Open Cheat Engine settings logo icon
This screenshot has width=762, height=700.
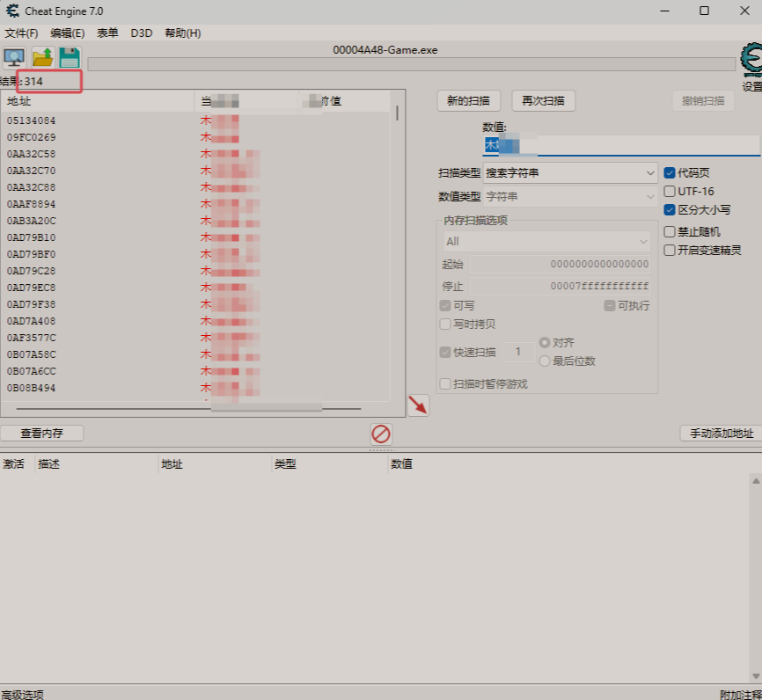[x=751, y=60]
